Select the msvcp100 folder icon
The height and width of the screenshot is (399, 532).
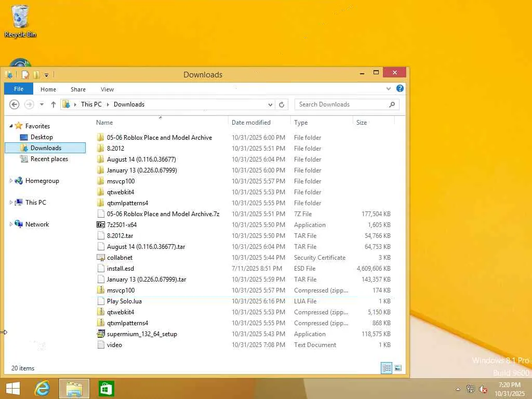coord(100,181)
